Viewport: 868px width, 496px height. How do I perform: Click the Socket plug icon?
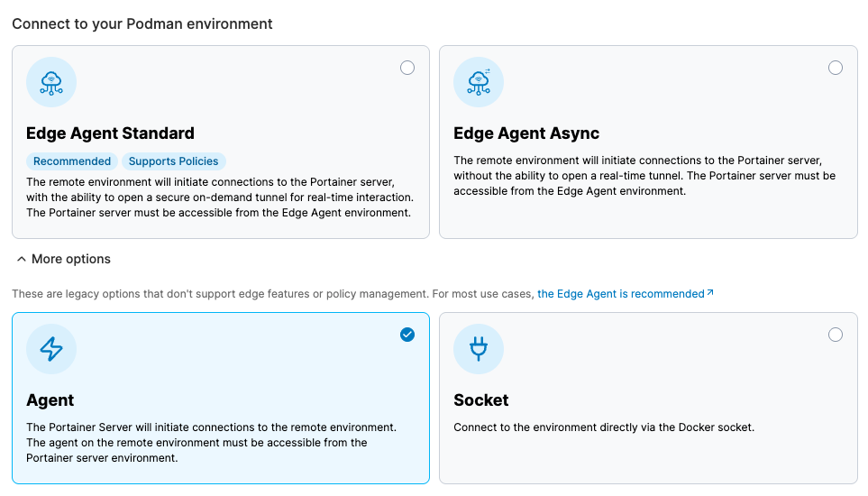click(x=479, y=349)
